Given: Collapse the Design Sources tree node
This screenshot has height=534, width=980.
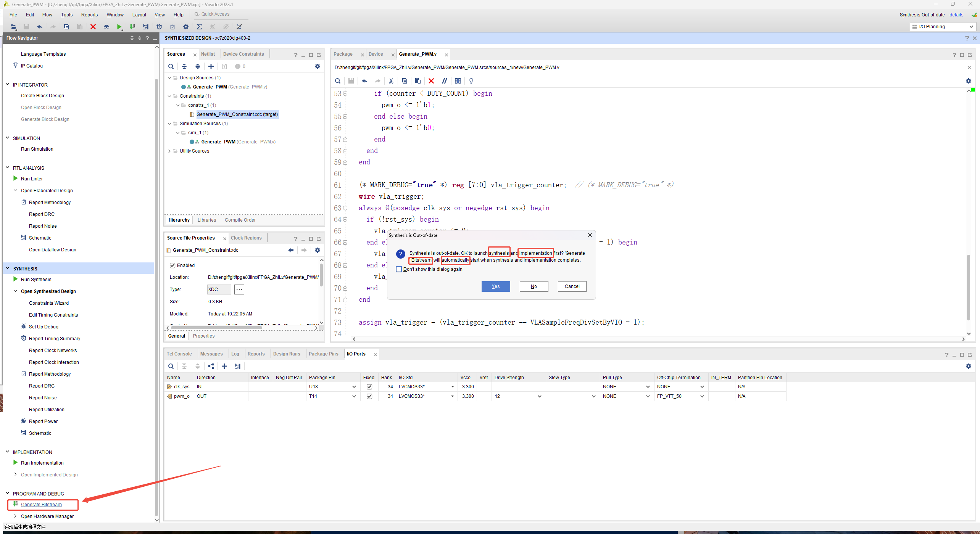Looking at the screenshot, I should coord(169,78).
